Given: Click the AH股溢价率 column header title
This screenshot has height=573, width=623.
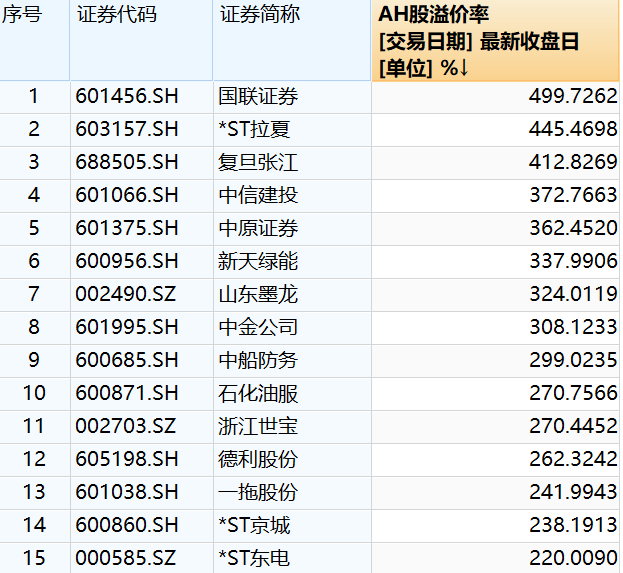Looking at the screenshot, I should pyautogui.click(x=434, y=15).
